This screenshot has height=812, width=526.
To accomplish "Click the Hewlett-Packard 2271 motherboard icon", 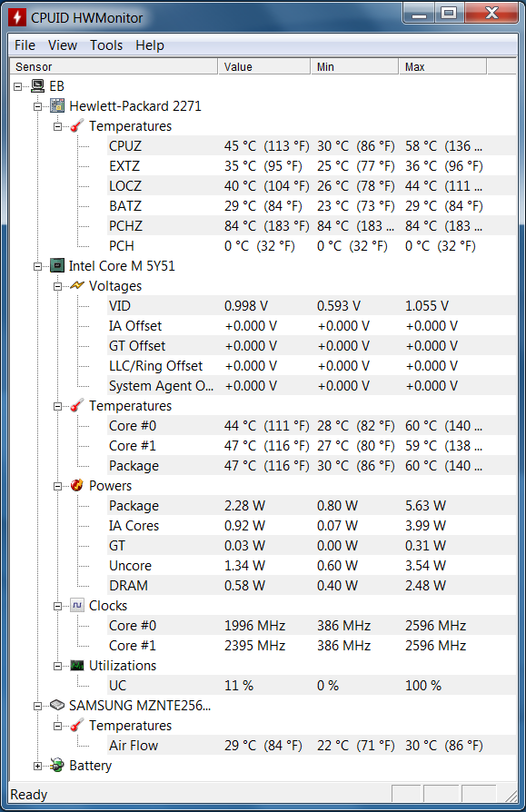I will coord(57,105).
